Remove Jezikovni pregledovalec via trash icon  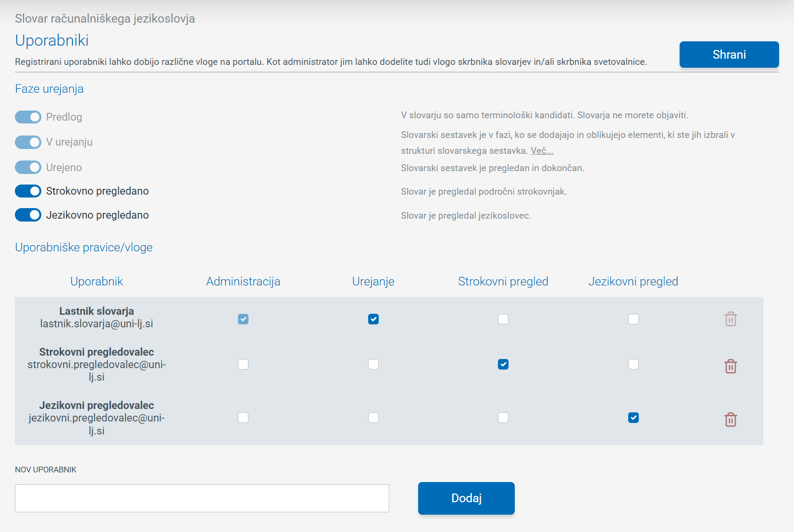tap(731, 420)
